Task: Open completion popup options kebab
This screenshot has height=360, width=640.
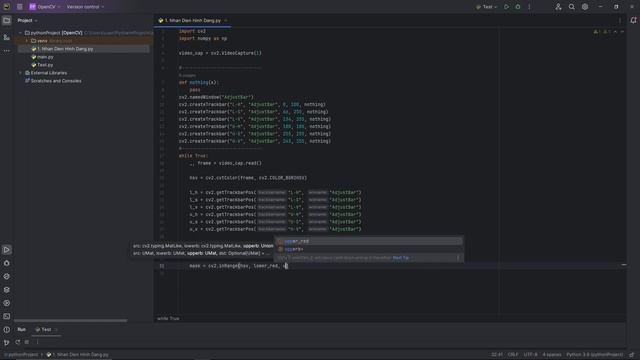Action: [458, 258]
